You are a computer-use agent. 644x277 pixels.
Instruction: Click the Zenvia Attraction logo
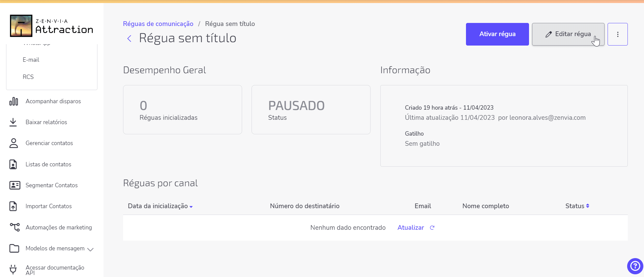pyautogui.click(x=52, y=26)
